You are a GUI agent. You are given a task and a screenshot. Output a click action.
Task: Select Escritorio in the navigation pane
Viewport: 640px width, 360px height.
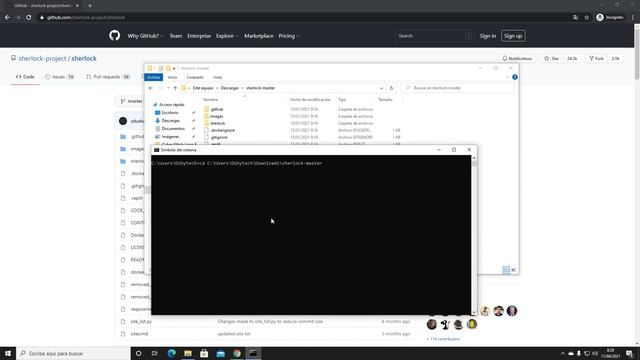pos(170,113)
